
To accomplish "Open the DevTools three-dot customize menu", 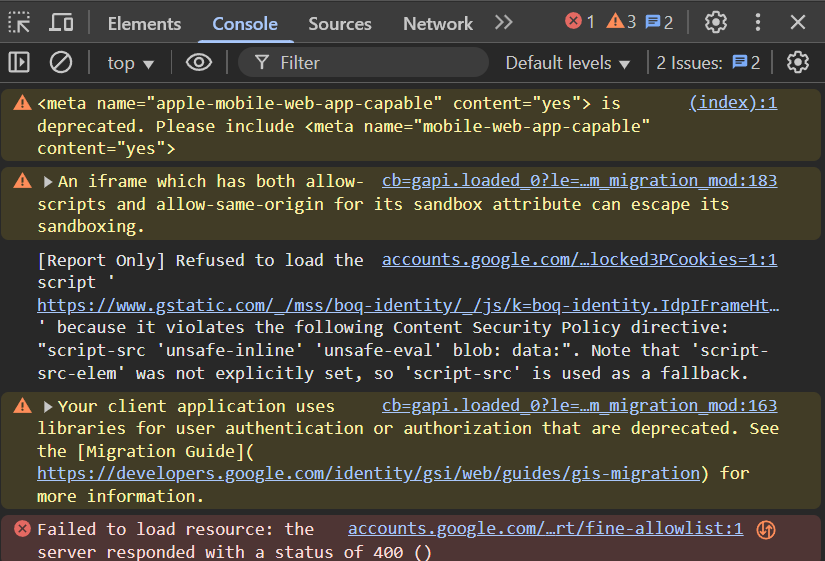I will coord(757,22).
